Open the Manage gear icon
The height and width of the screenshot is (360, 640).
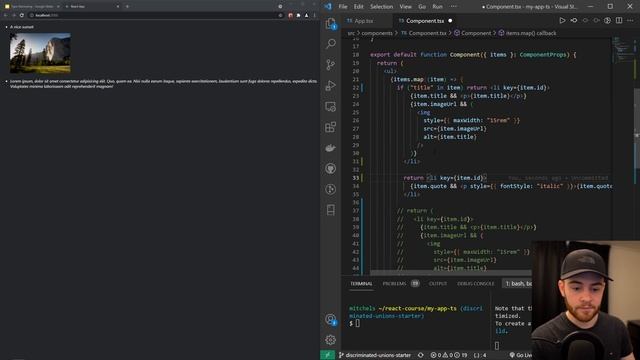[x=331, y=340]
